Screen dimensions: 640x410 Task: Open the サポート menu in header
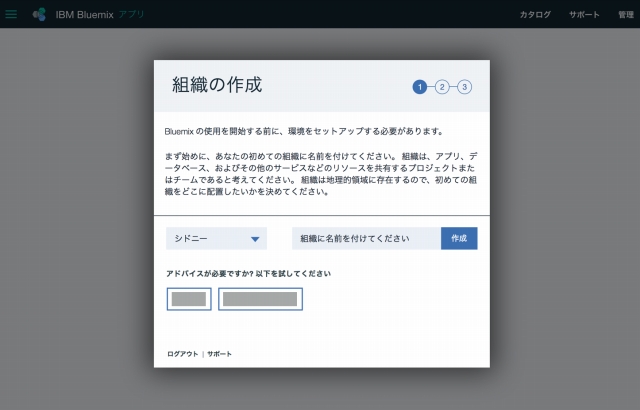pyautogui.click(x=584, y=15)
